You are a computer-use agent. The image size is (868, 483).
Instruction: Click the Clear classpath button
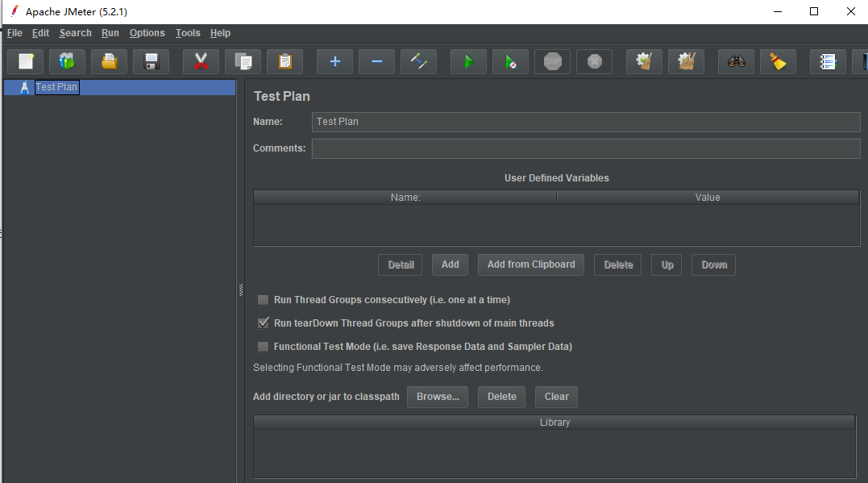pos(556,398)
